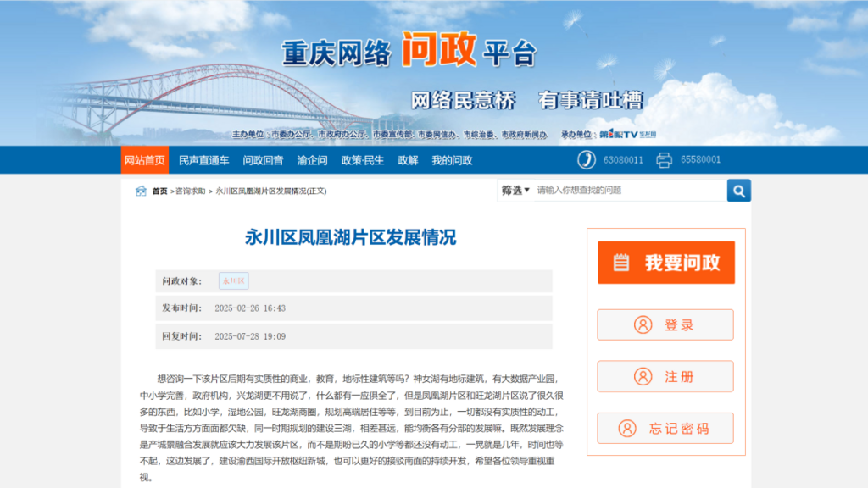The height and width of the screenshot is (488, 868).
Task: Open the 网站首页 nav tab
Action: 144,160
